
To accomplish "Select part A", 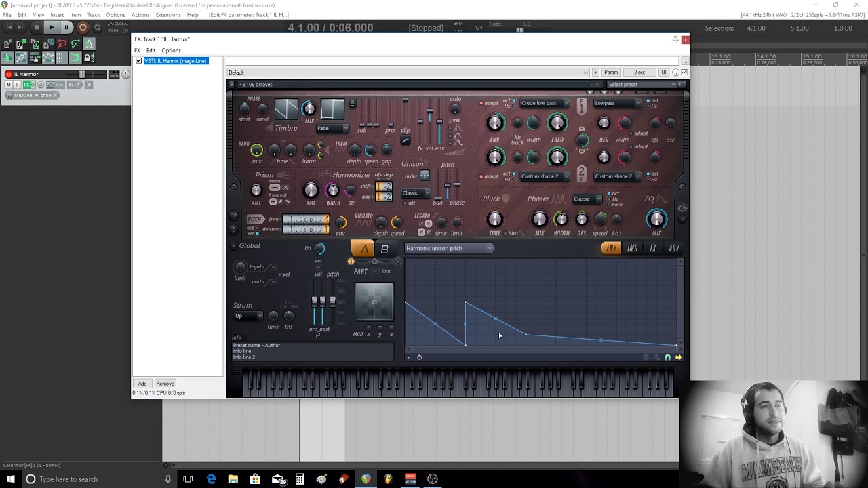I will pyautogui.click(x=363, y=249).
